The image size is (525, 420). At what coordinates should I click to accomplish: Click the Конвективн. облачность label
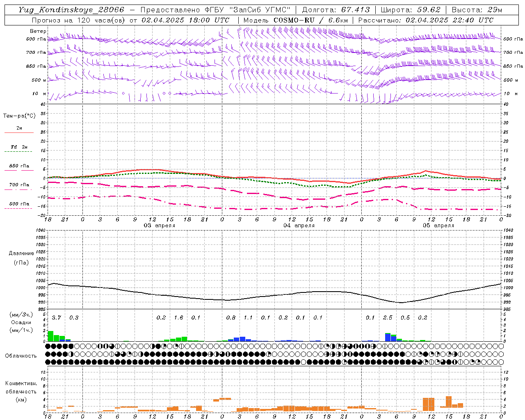21,388
